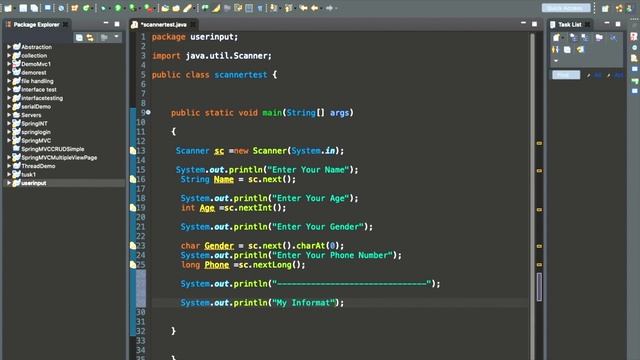
Task: Switch to the scannertest.java editor tab
Action: [164, 24]
